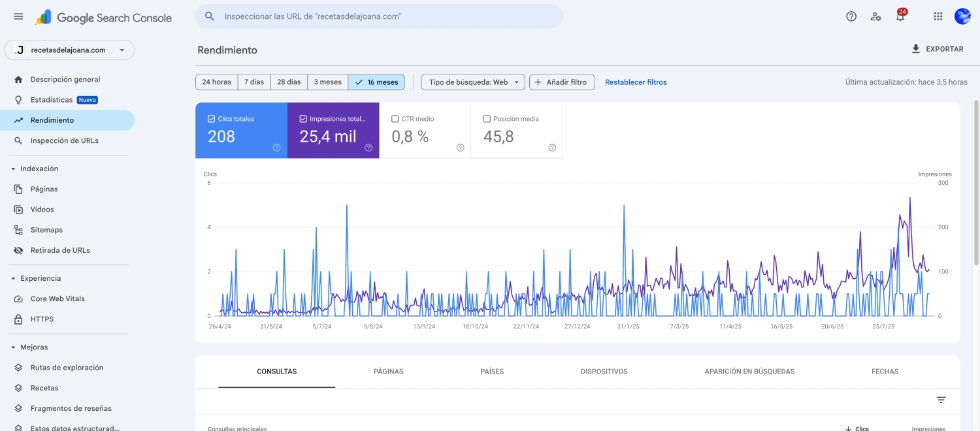Uncheck the Impresiones totales metric
The height and width of the screenshot is (431, 980).
303,119
